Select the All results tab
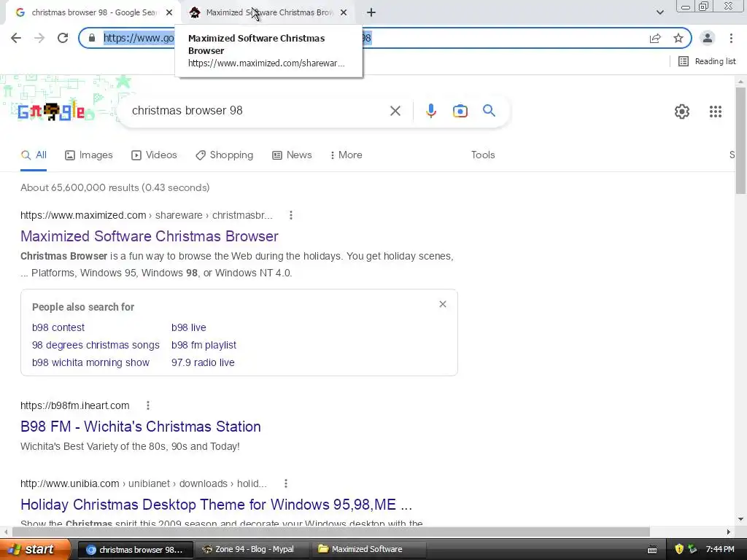747x560 pixels. click(x=34, y=155)
